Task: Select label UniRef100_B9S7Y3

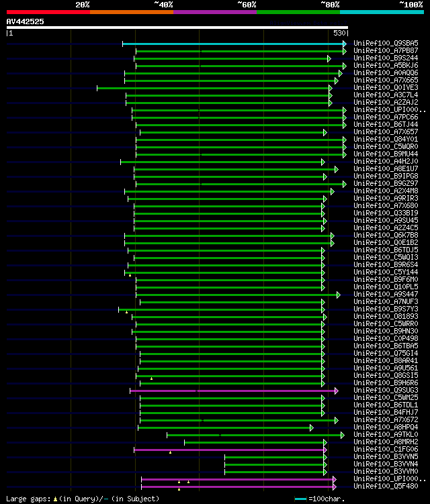Action: coord(386,309)
